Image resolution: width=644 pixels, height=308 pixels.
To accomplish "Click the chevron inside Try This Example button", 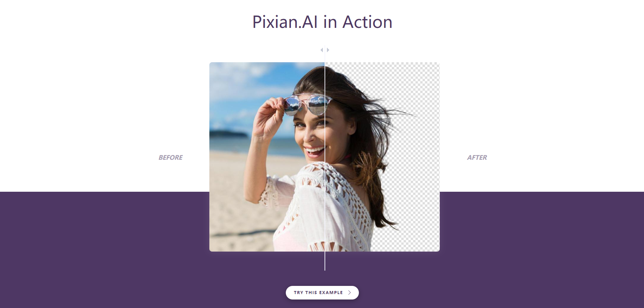I will (349, 293).
